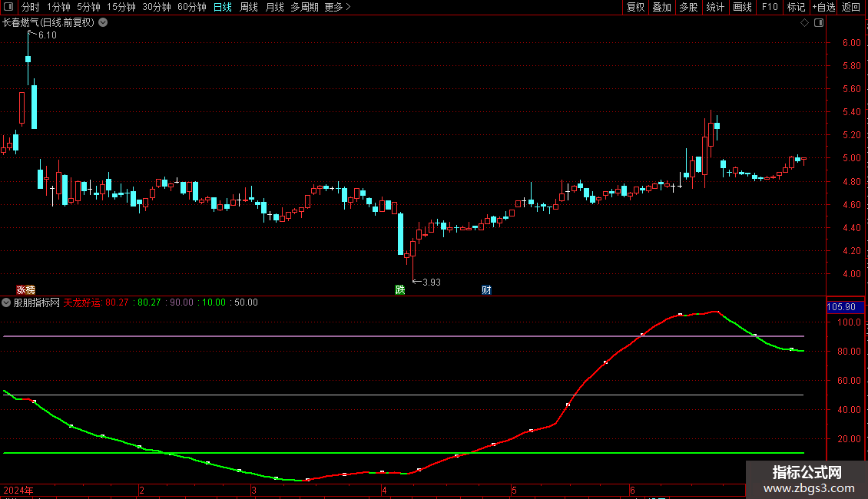Select the 1分钟 period
The image size is (868, 499).
58,7
